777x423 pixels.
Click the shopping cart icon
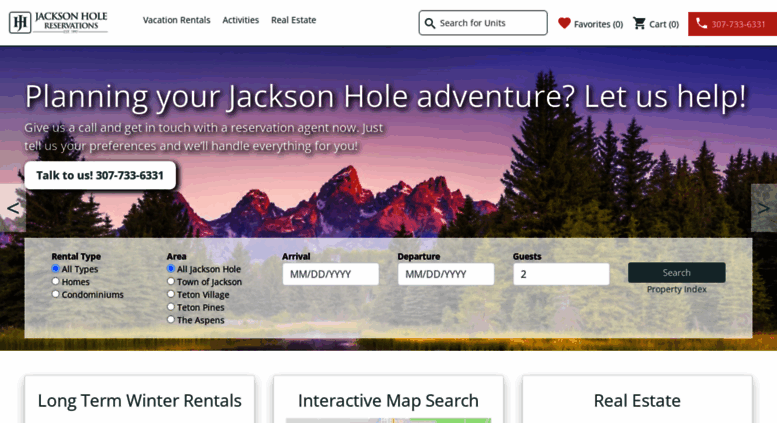pos(639,23)
